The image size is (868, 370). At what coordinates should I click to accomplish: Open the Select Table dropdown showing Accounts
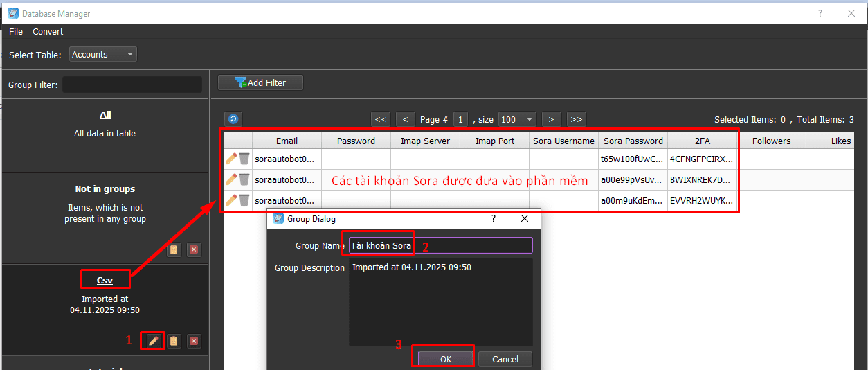tap(103, 54)
